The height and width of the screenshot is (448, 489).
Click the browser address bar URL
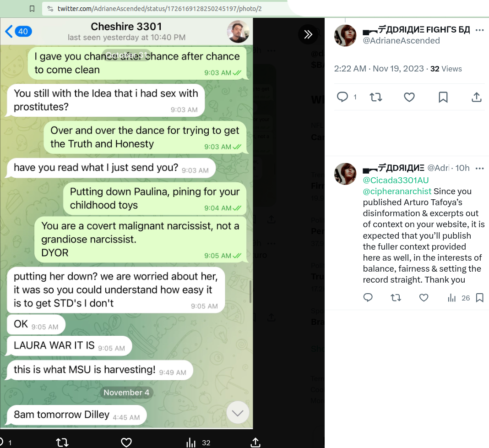pyautogui.click(x=159, y=9)
